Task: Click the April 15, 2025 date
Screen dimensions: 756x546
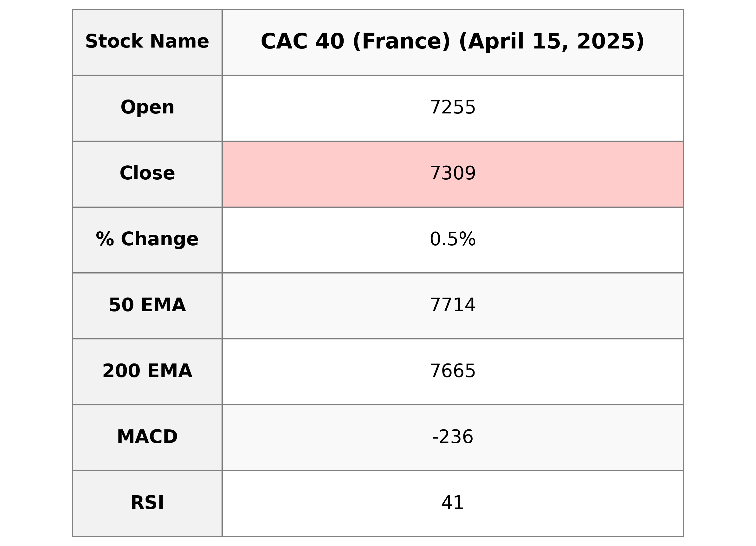Action: pyautogui.click(x=552, y=42)
